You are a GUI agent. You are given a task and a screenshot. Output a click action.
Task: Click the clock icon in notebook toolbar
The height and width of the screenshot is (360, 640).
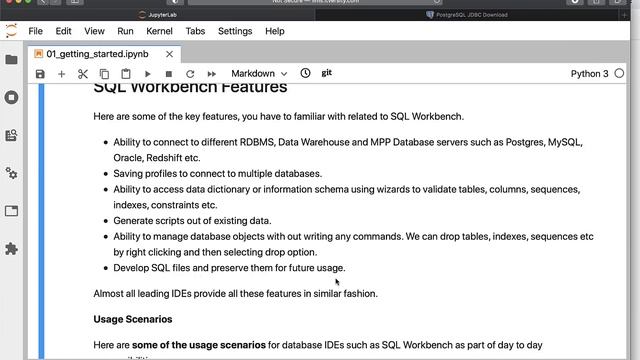(305, 73)
